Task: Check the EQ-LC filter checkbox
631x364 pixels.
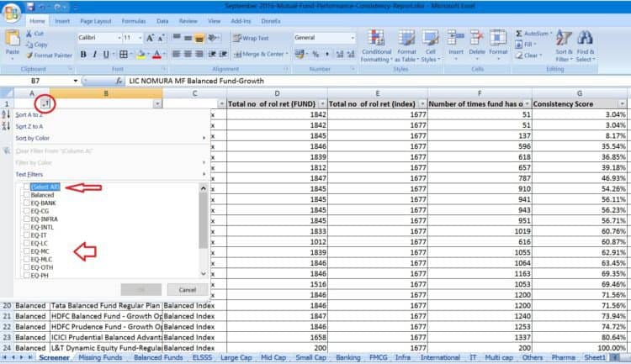Action: point(27,243)
